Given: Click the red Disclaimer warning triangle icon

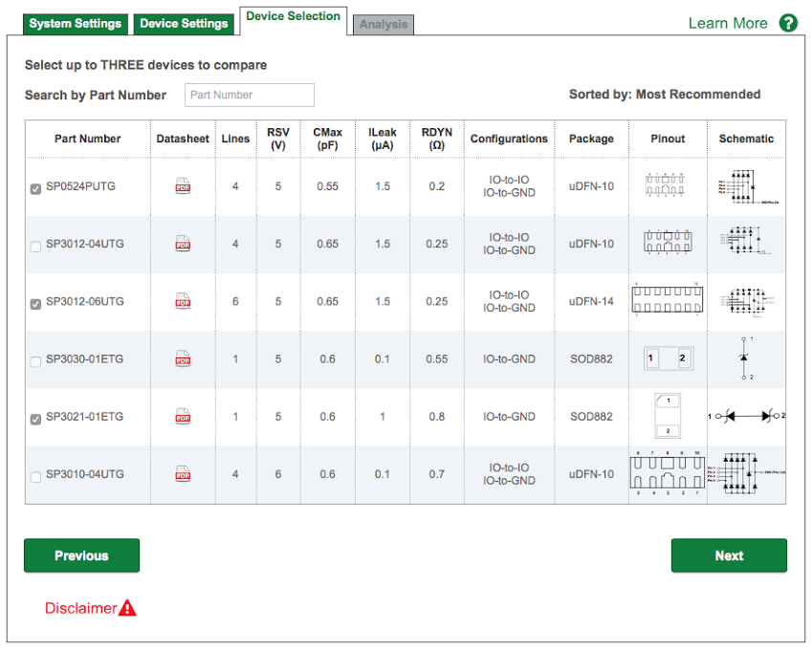Looking at the screenshot, I should (127, 608).
